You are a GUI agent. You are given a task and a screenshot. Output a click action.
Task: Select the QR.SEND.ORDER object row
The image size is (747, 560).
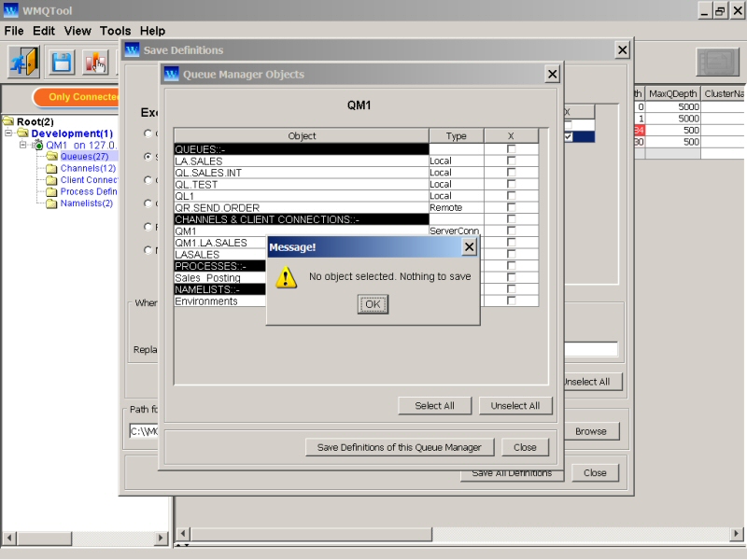[x=301, y=207]
